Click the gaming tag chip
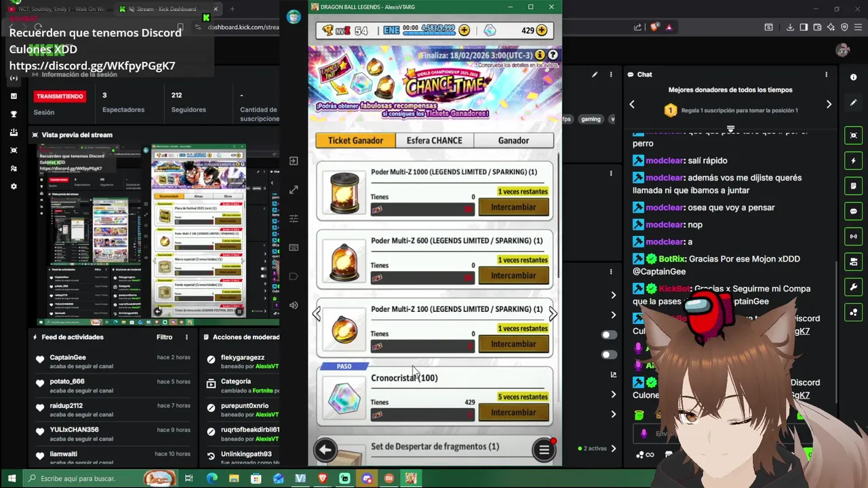 point(591,119)
